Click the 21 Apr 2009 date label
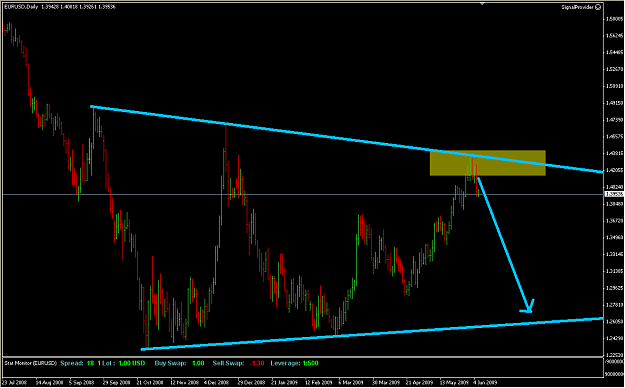Image resolution: width=625 pixels, height=388 pixels. [418, 382]
